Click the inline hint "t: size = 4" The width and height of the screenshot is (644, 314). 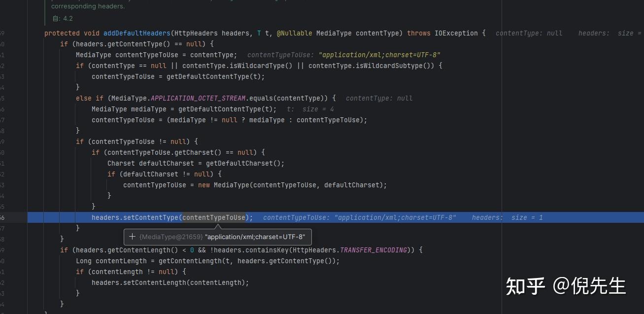click(x=310, y=109)
